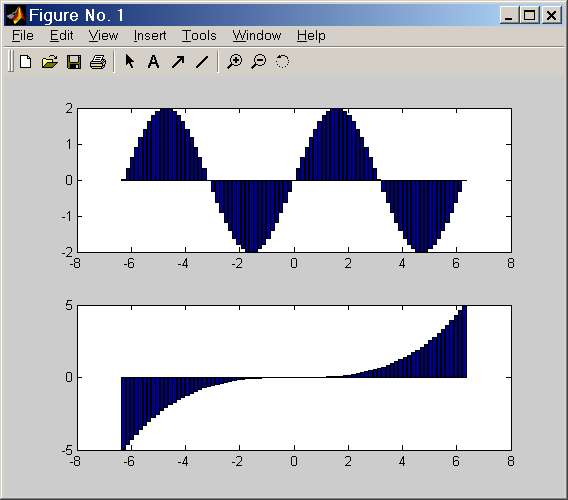Open the File menu
The width and height of the screenshot is (568, 500).
pyautogui.click(x=22, y=36)
